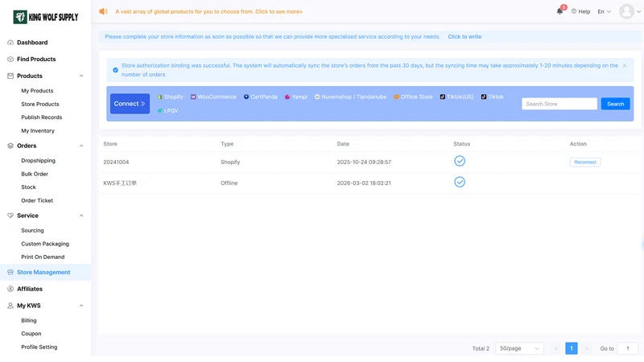
Task: Open Sourcing service page
Action: [x=32, y=231]
